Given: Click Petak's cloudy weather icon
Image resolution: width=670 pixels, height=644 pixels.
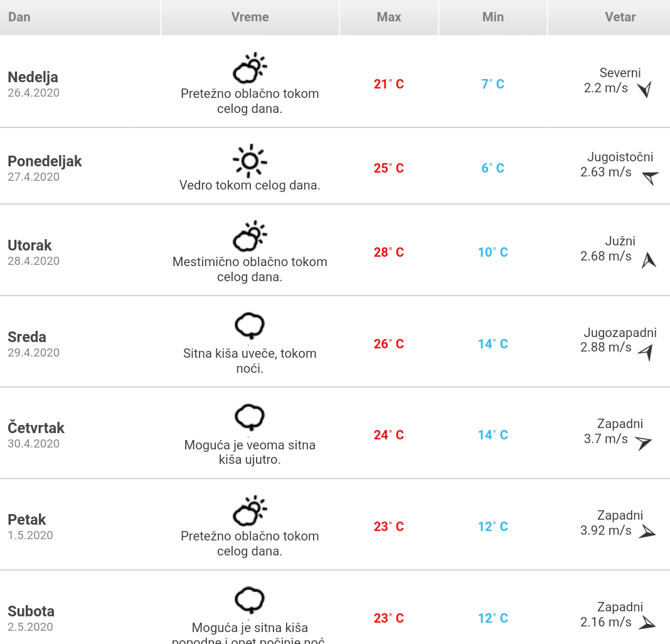Looking at the screenshot, I should pos(250,511).
